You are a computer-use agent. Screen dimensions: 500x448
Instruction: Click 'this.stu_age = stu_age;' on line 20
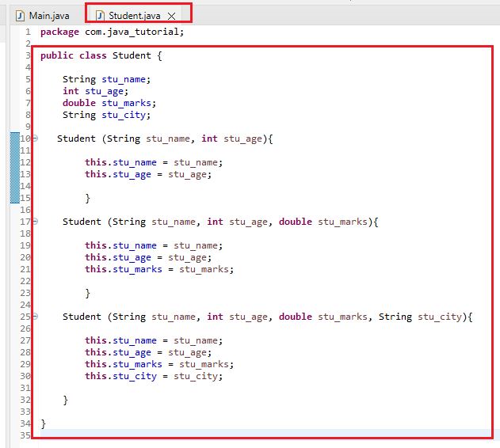click(x=148, y=257)
